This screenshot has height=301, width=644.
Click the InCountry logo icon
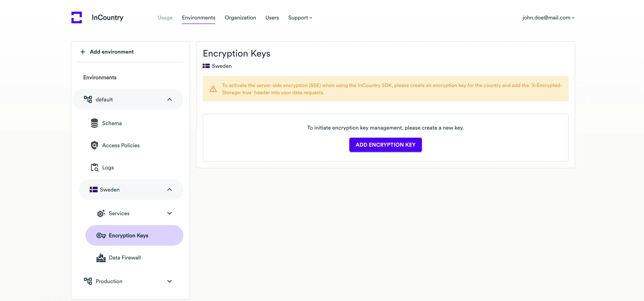pos(76,17)
